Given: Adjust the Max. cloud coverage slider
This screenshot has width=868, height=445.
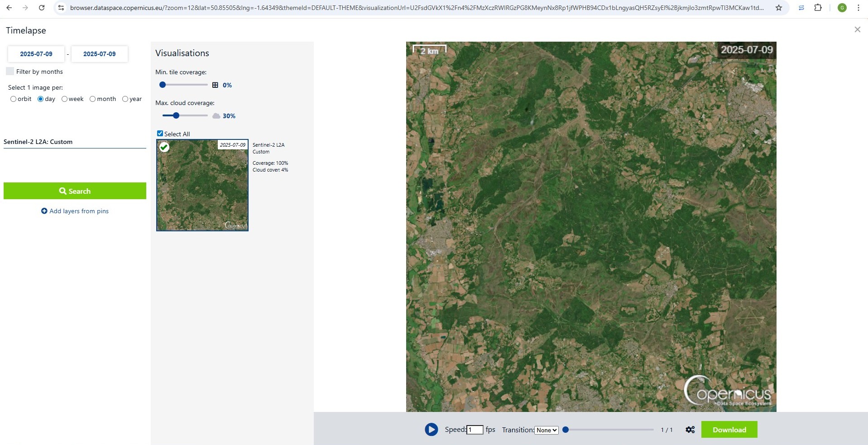Looking at the screenshot, I should point(176,115).
